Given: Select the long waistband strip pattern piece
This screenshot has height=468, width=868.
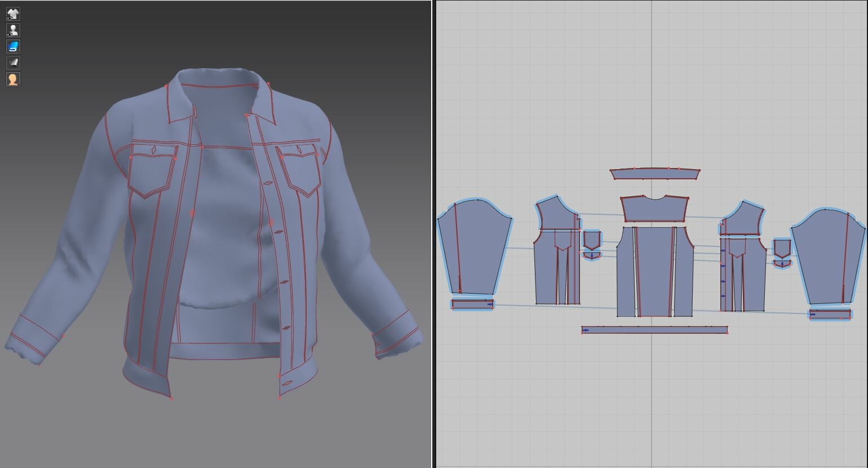Looking at the screenshot, I should [654, 330].
